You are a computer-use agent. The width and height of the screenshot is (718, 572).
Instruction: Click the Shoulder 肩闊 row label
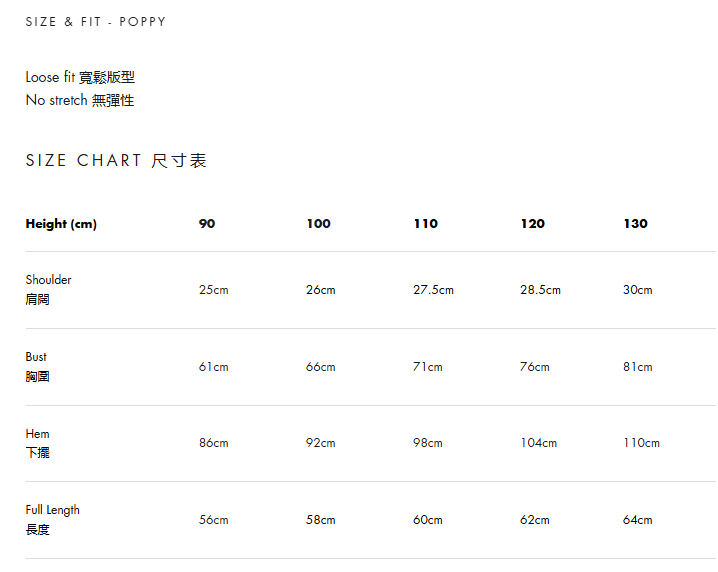point(49,289)
